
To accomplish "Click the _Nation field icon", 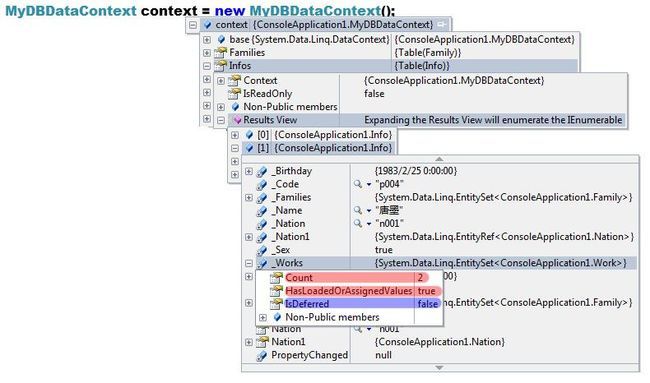I will coord(262,224).
